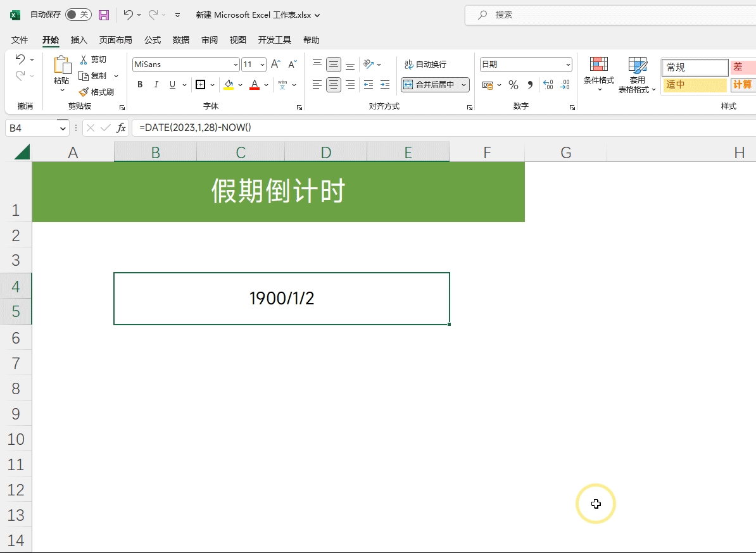Open the font size 11 dropdown

(x=262, y=65)
